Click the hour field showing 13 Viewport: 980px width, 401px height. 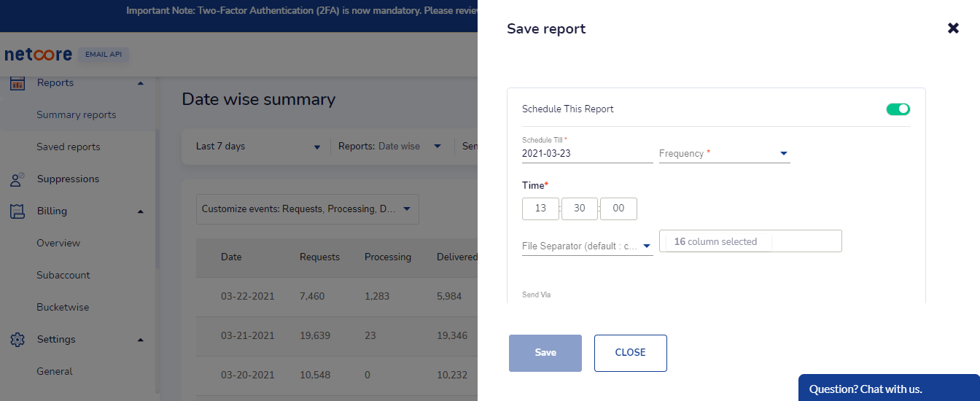tap(540, 209)
